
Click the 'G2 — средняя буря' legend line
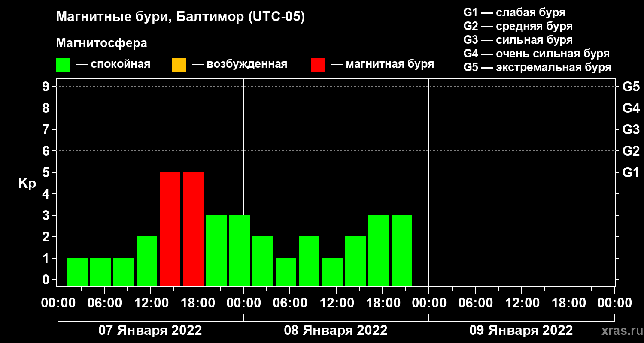coord(518,26)
